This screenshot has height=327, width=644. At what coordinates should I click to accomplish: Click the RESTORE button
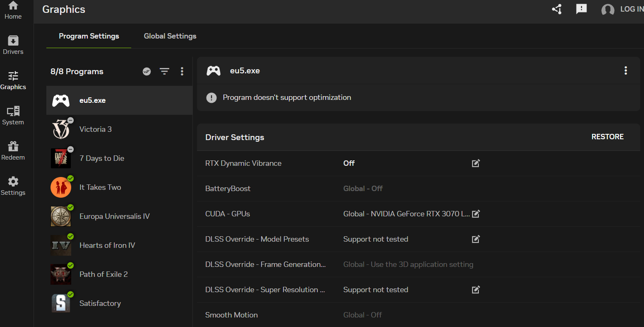(x=607, y=137)
